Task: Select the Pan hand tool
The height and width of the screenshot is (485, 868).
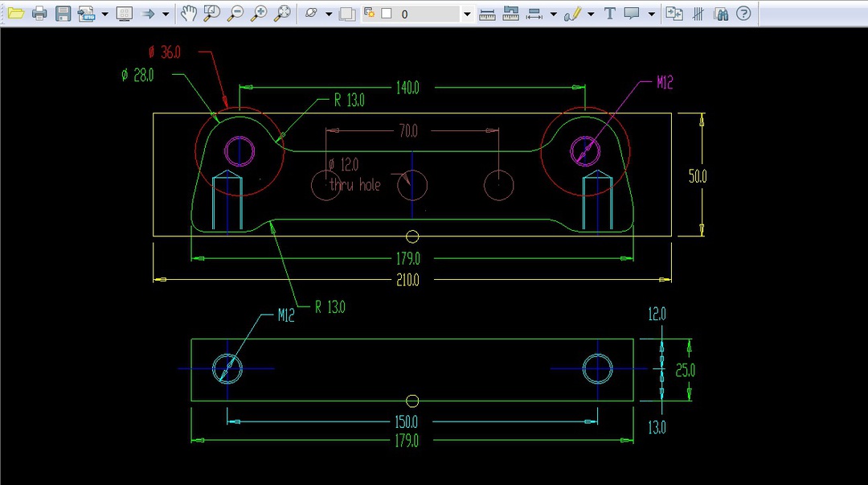Action: click(x=187, y=14)
